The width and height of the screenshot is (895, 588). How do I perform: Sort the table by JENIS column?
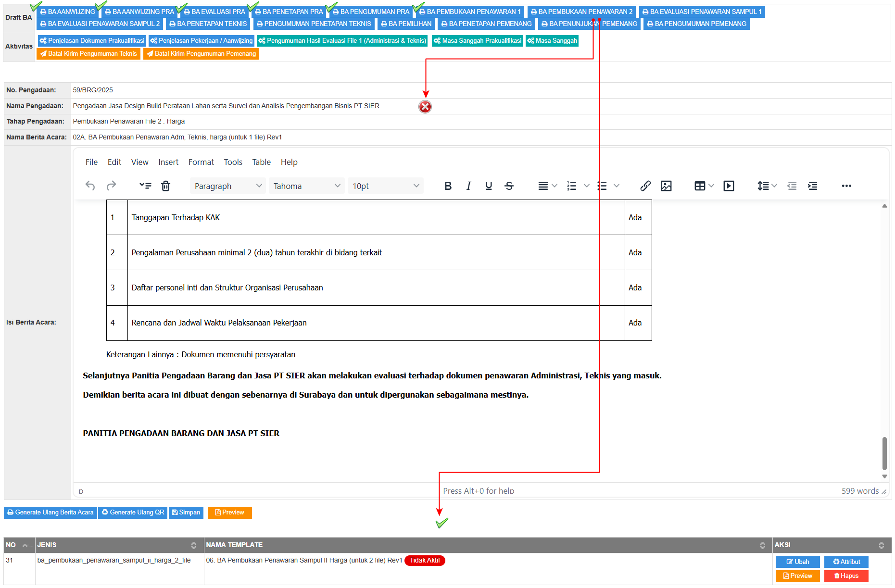193,545
